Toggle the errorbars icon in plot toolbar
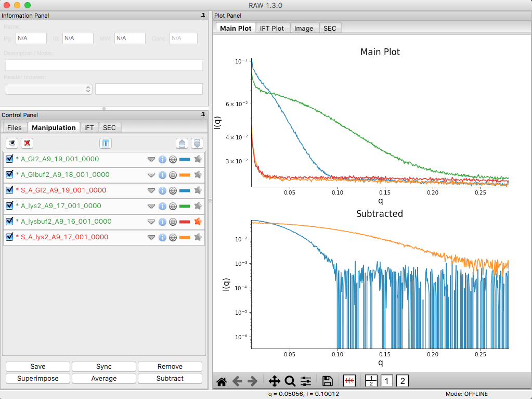 349,381
